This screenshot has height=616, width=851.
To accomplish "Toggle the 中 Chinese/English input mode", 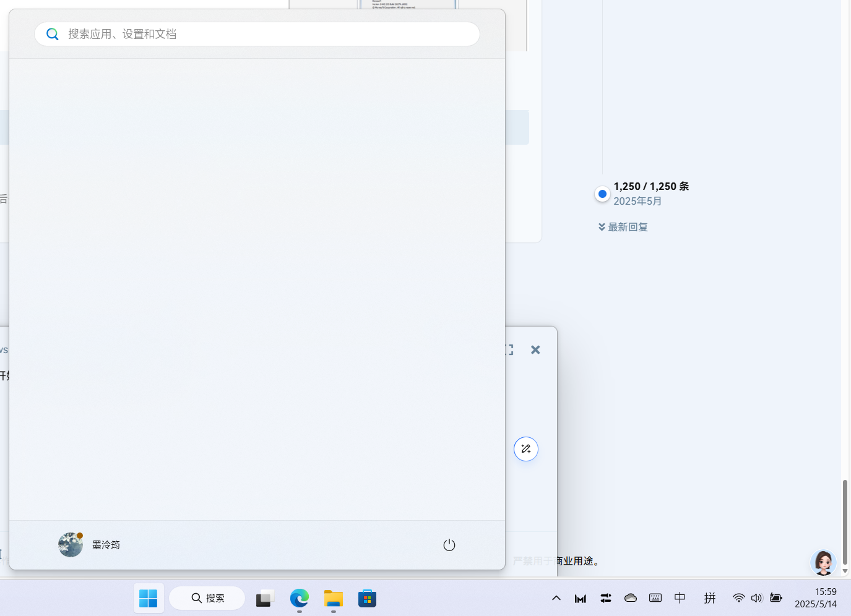I will [680, 597].
